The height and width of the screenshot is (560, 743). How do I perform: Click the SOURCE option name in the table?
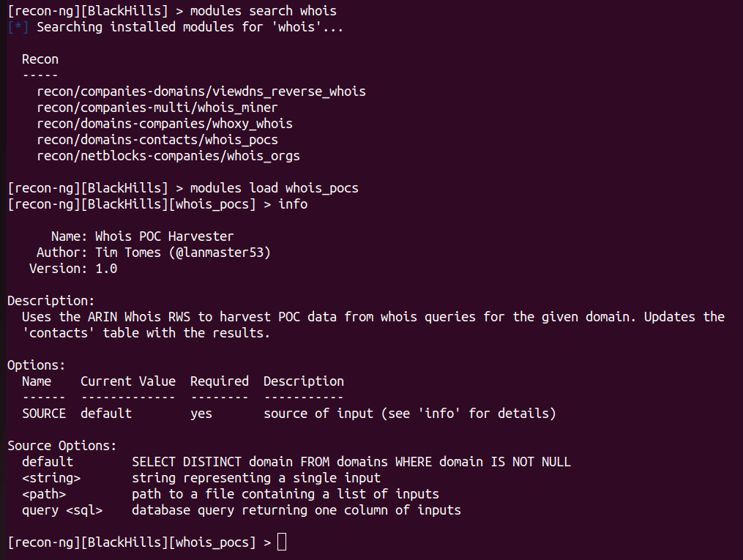(44, 414)
